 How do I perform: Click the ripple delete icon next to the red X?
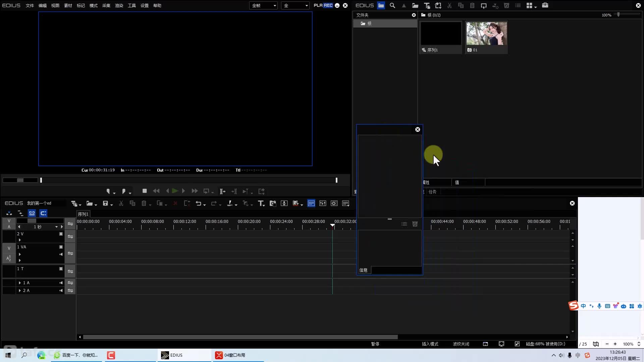point(187,203)
